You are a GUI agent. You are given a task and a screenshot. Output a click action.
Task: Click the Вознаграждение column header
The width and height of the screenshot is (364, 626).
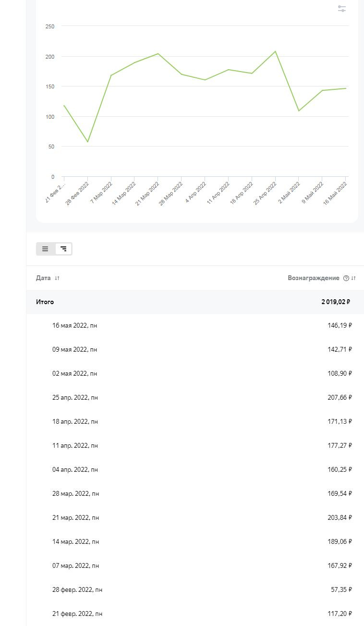point(313,278)
